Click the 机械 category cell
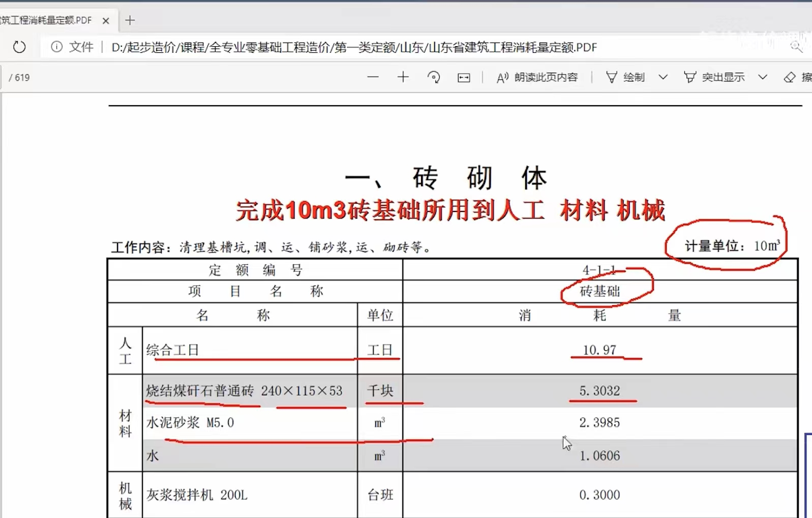This screenshot has height=518, width=812. click(x=125, y=496)
